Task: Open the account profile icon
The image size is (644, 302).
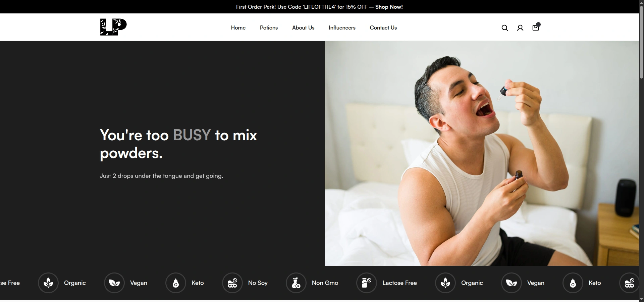Action: pos(520,28)
